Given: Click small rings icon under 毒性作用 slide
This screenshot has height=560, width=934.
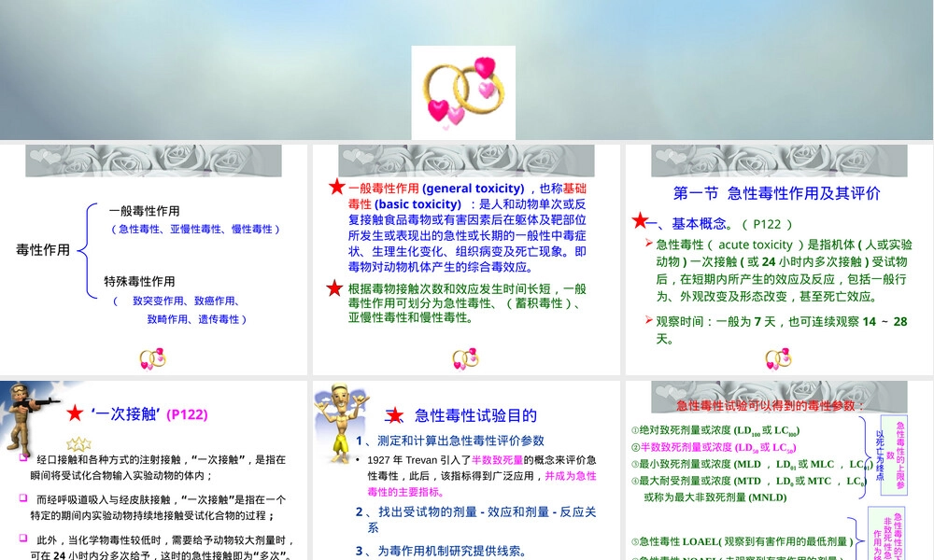Looking at the screenshot, I should [152, 358].
